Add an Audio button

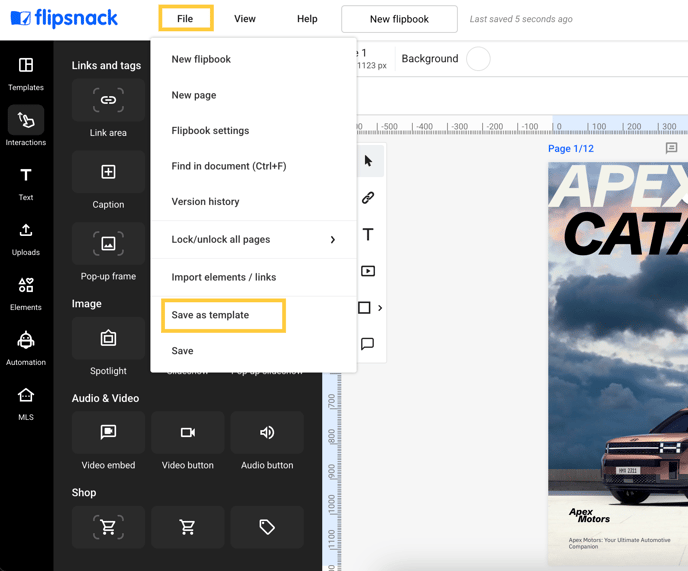[x=267, y=433]
